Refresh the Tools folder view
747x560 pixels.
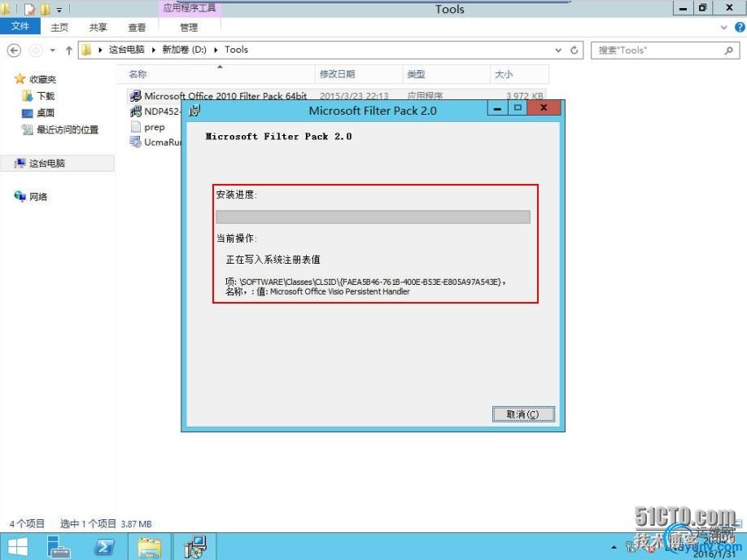pos(574,50)
